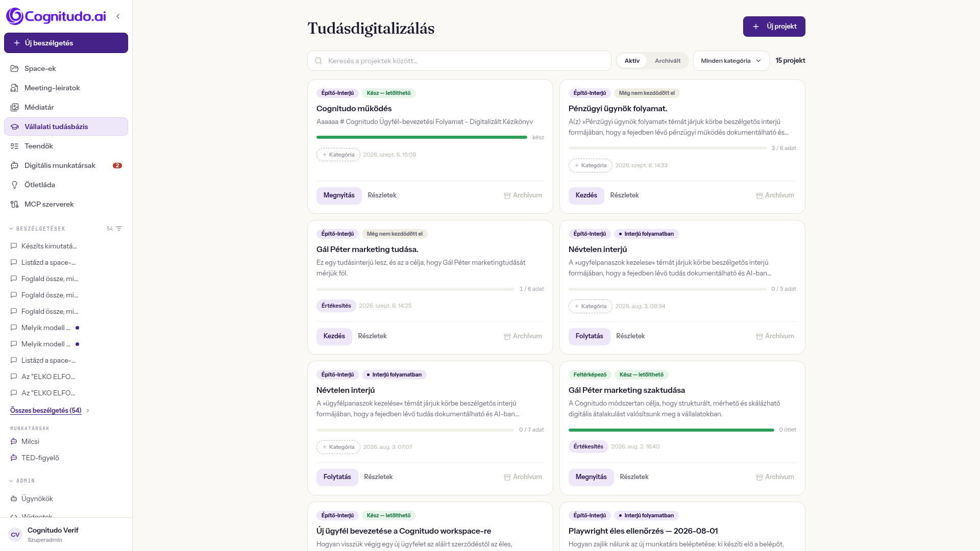Viewport: 980px width, 551px height.
Task: Click the chat icon beside Listázd a space-... first entry
Action: [x=14, y=262]
